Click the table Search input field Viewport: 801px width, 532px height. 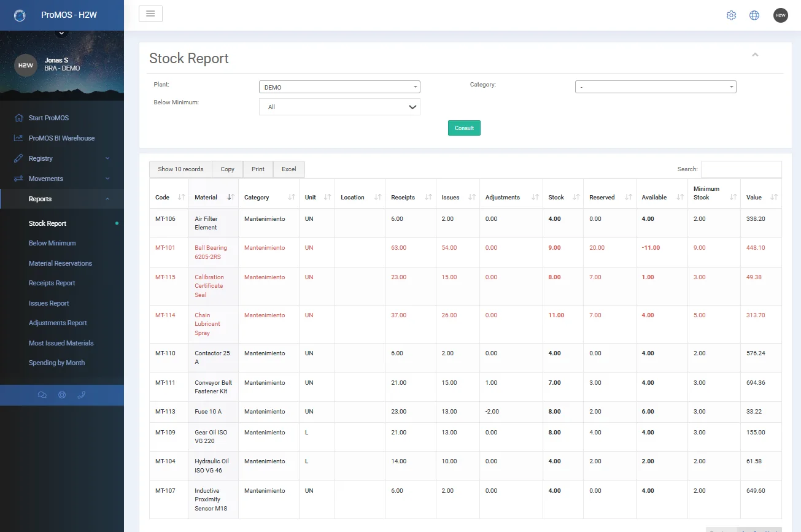pos(741,169)
